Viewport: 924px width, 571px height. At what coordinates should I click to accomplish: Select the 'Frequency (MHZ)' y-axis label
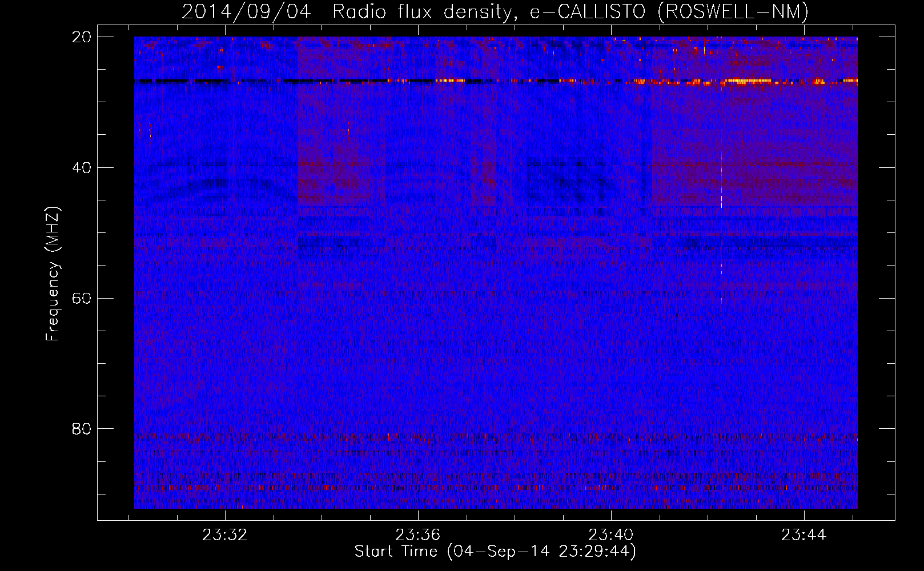point(53,274)
